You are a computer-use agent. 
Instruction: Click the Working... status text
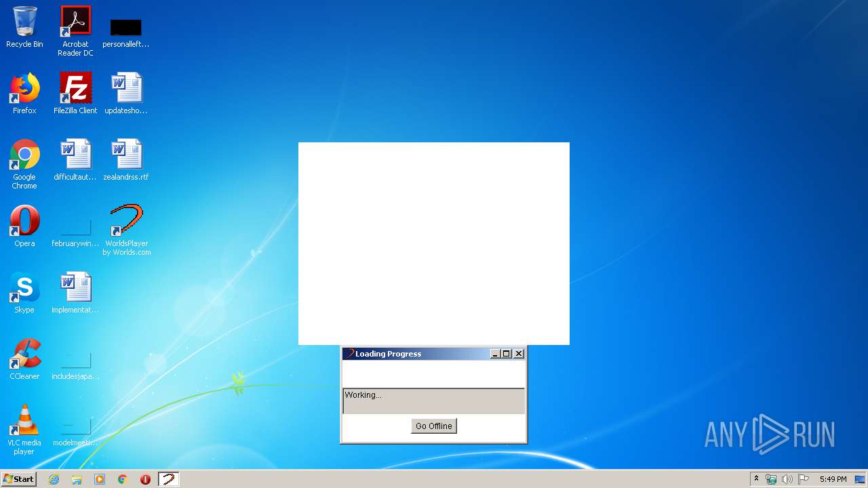pos(363,395)
